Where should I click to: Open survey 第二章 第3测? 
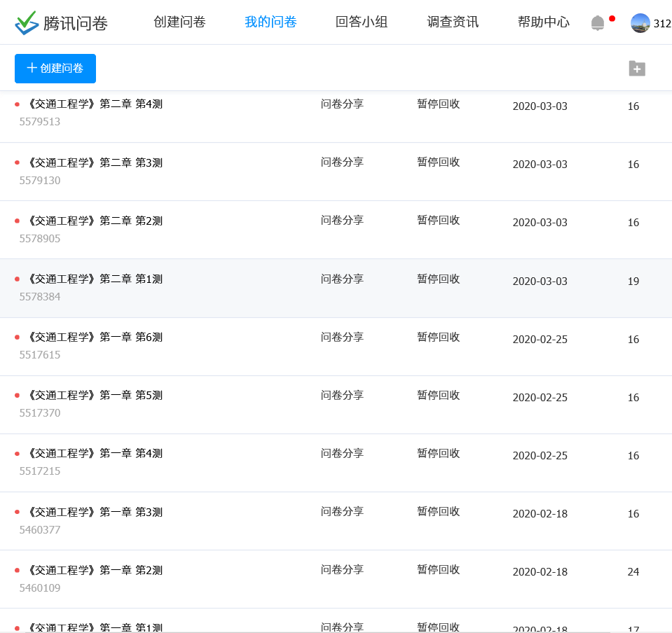pyautogui.click(x=95, y=163)
